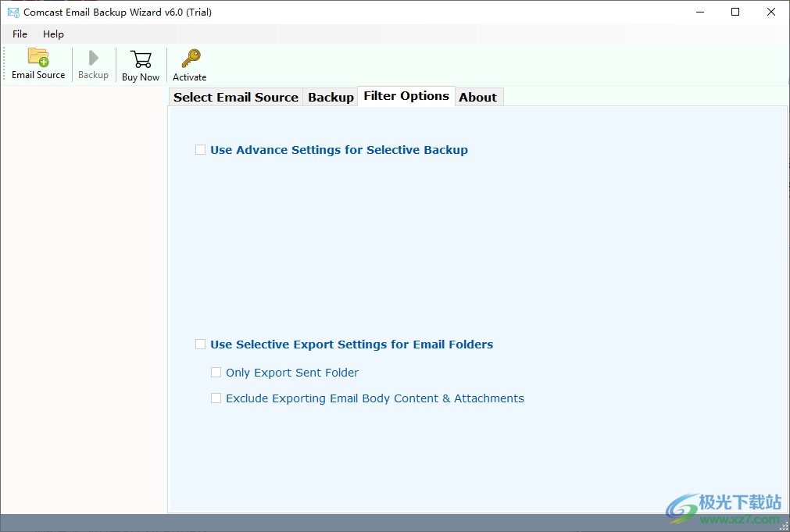Click the resize grip in status bar corner
The height and width of the screenshot is (532, 790).
pos(784,526)
